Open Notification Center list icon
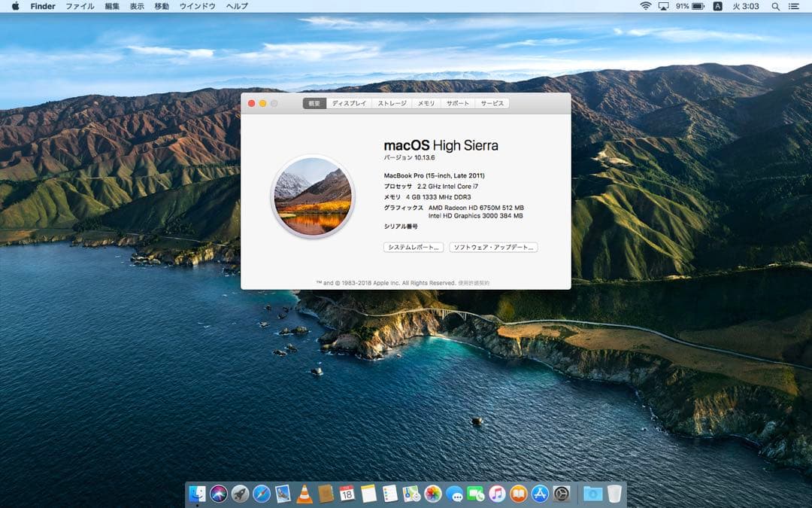 point(793,6)
